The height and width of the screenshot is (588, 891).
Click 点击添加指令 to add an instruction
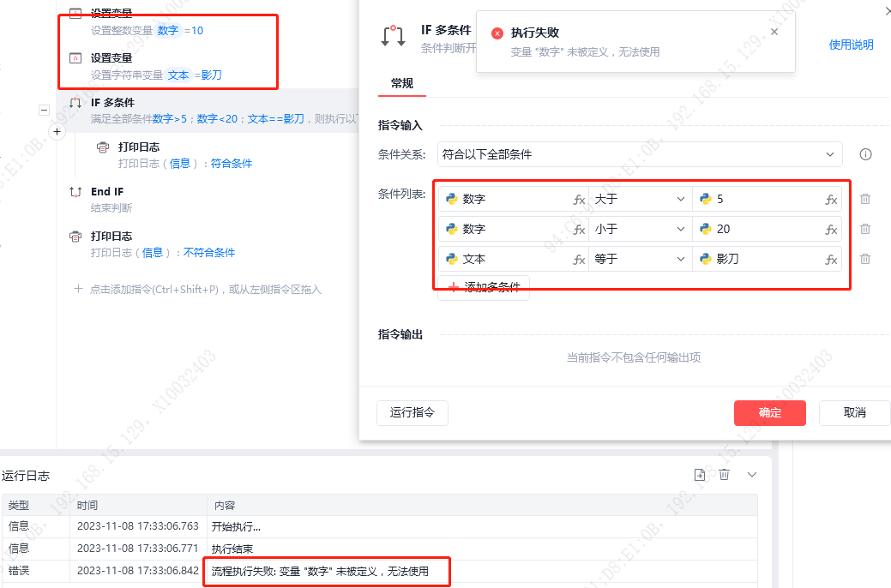(198, 289)
